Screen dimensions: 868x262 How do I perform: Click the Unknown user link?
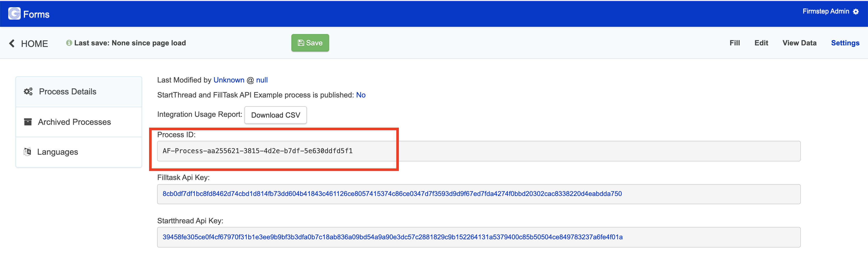(x=229, y=80)
